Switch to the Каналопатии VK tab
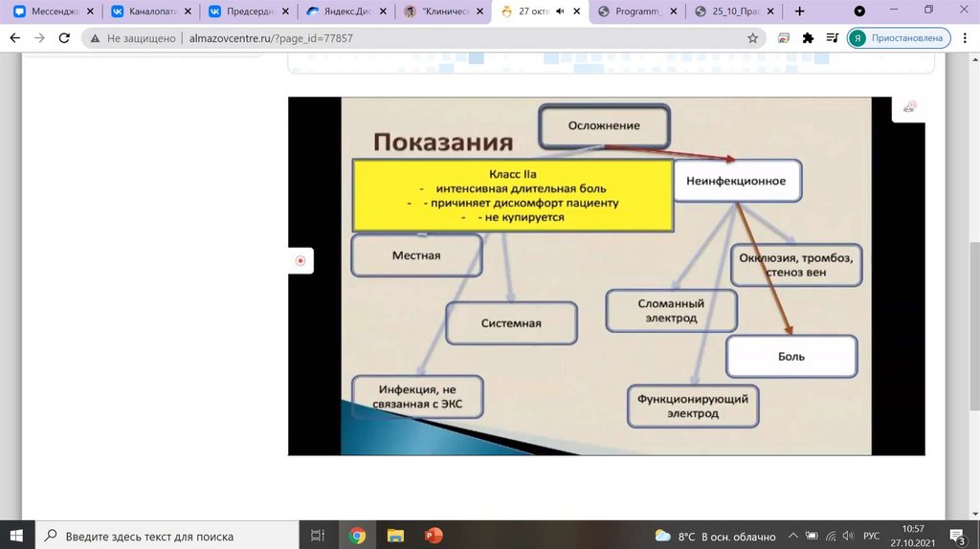 point(151,11)
